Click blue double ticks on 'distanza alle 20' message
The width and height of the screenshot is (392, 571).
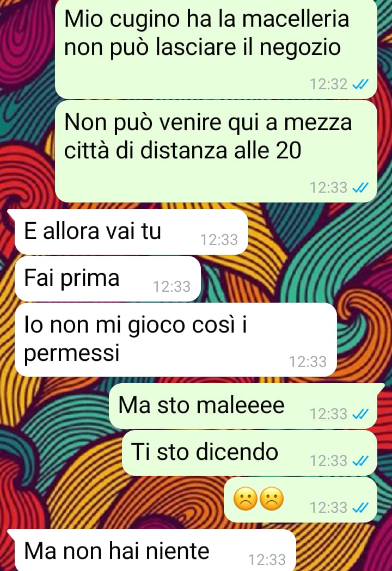[x=360, y=188]
